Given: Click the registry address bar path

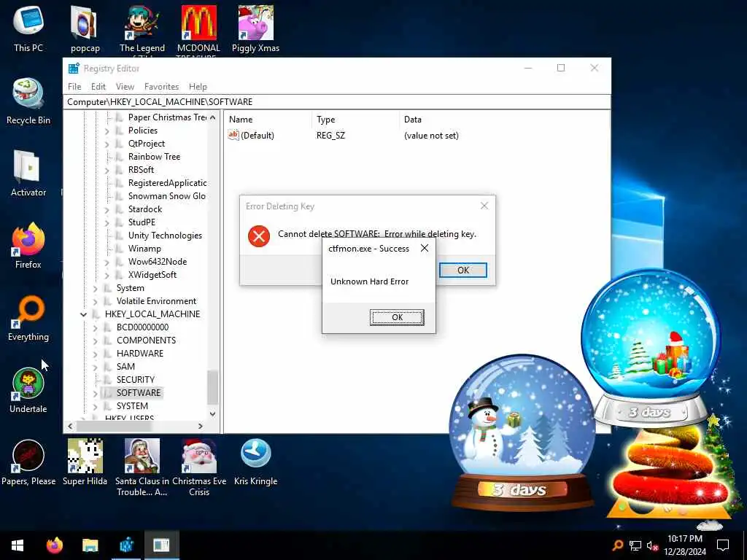Looking at the screenshot, I should (336, 102).
